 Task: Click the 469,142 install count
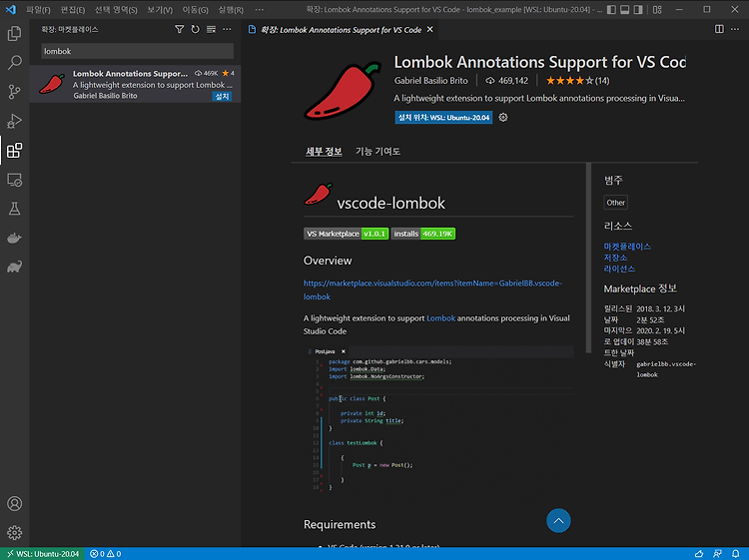tap(506, 81)
